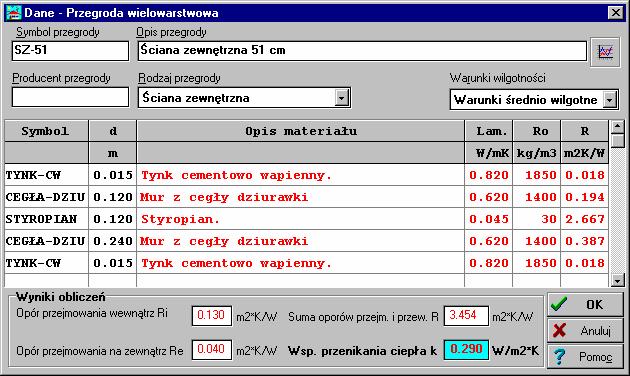
Task: Click the density value 30
Action: point(537,219)
